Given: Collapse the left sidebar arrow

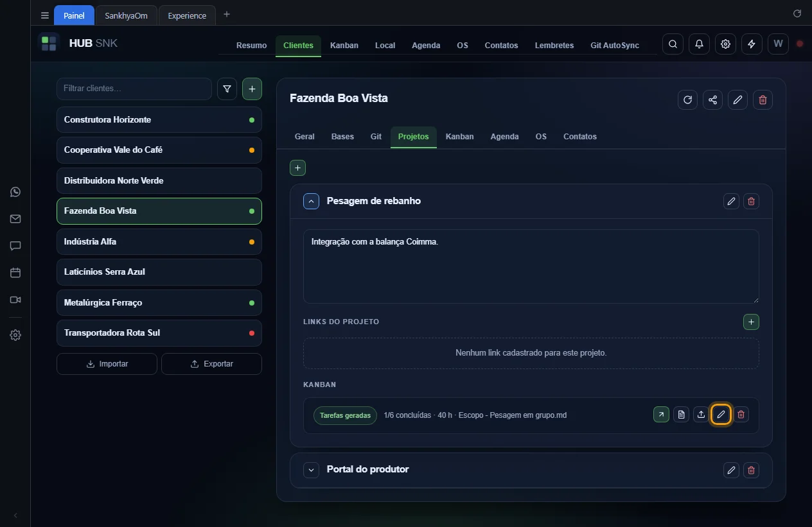Looking at the screenshot, I should [15, 515].
